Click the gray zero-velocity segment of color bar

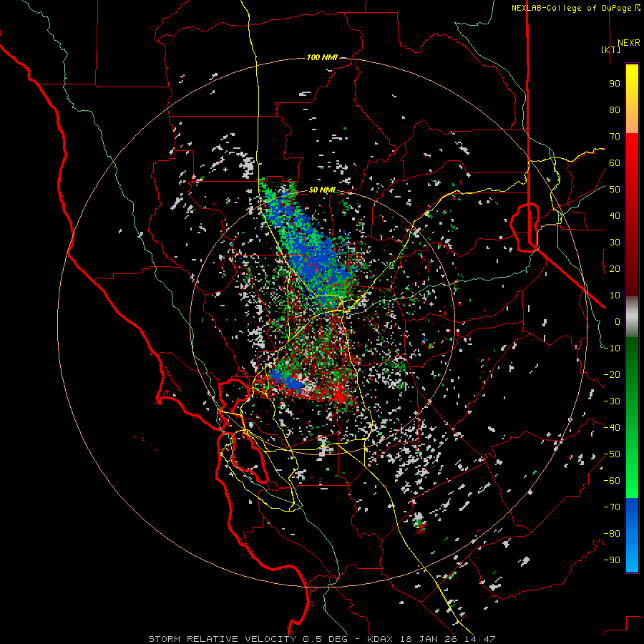point(632,317)
